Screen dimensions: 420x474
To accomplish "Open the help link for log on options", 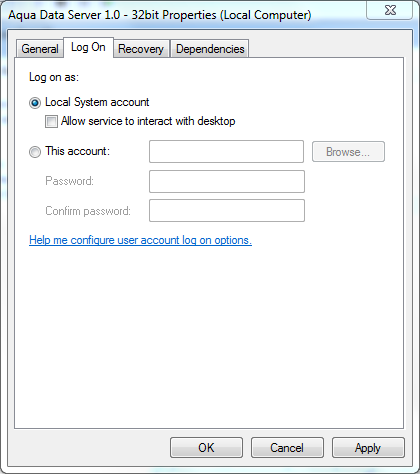I will tap(140, 240).
